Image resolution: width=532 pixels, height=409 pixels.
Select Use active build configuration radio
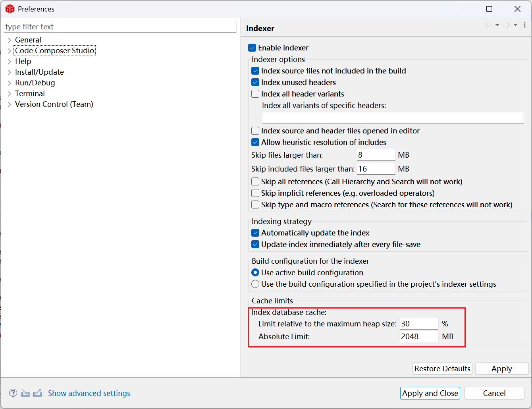click(255, 272)
